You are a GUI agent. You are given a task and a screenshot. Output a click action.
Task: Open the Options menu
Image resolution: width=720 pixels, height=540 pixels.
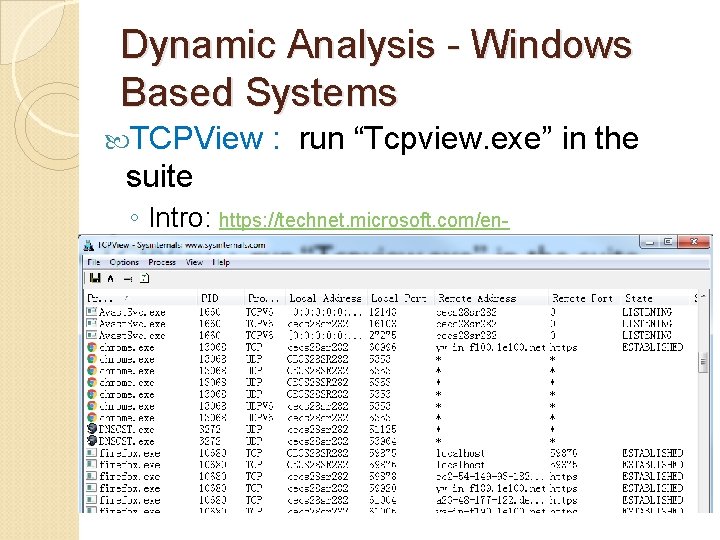click(124, 262)
